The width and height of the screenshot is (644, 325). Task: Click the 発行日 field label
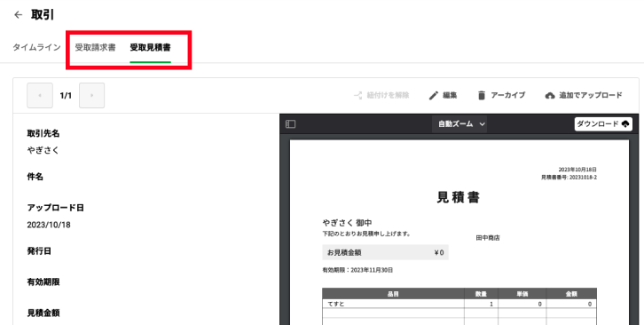pos(39,251)
